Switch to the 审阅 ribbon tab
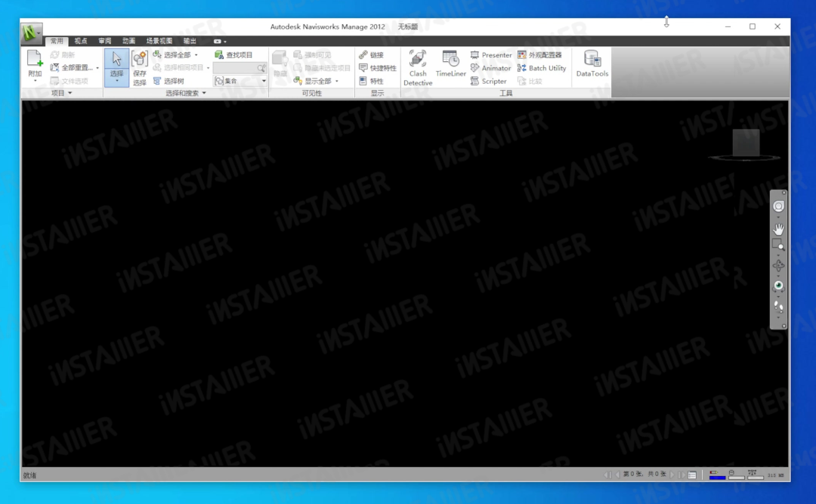Screen dimensions: 816x504 (104, 41)
